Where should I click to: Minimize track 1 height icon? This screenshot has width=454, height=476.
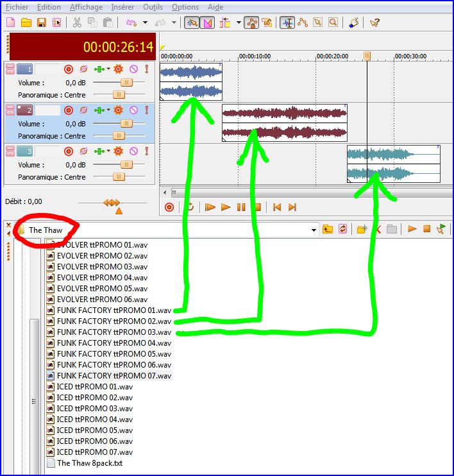point(10,66)
